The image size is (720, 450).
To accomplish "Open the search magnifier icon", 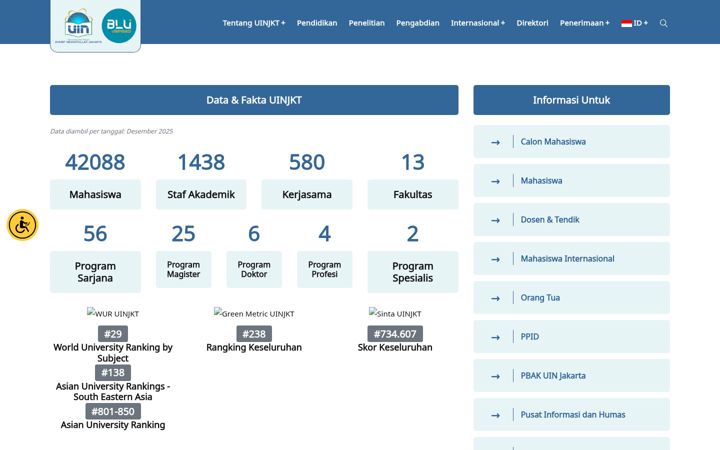I will click(x=664, y=23).
